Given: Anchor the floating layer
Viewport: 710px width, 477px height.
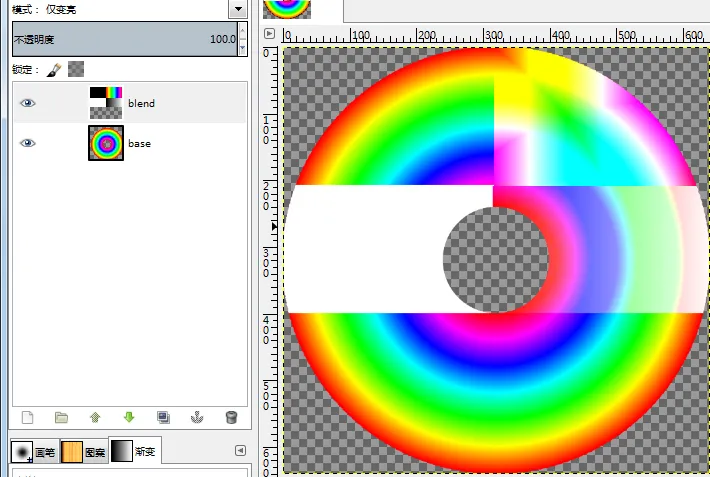Looking at the screenshot, I should 197,417.
